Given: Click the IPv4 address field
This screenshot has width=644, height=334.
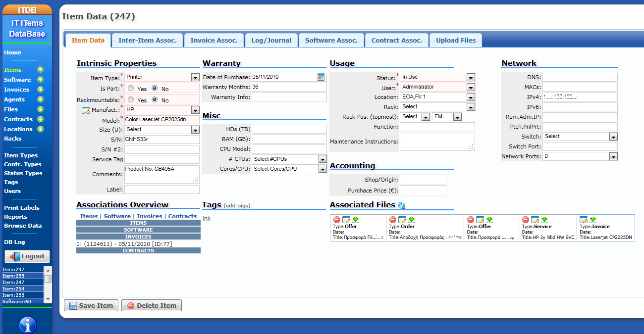Looking at the screenshot, I should pos(580,97).
